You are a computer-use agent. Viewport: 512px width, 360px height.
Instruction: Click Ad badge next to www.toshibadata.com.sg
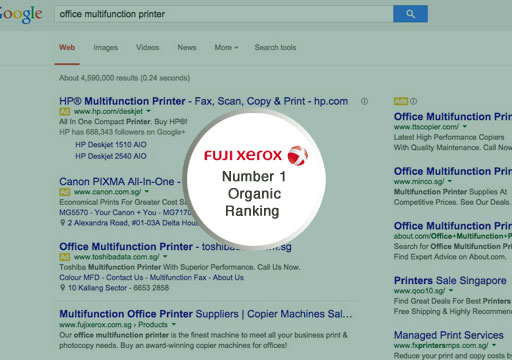pos(64,257)
